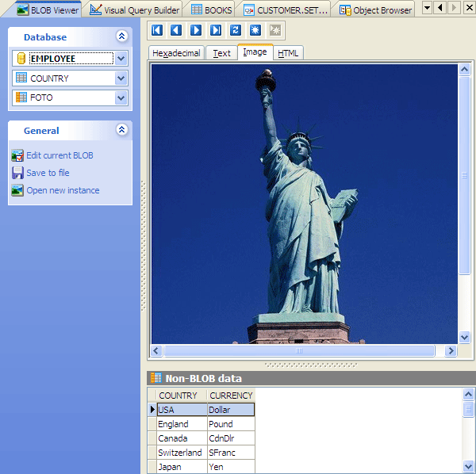476x474 pixels.
Task: Select the Dollar cell
Action: pyautogui.click(x=231, y=410)
